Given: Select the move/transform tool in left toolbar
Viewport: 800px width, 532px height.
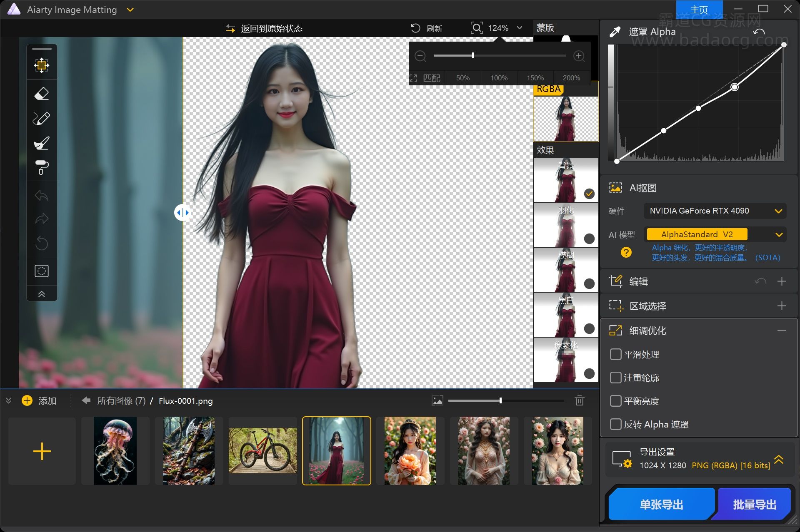Looking at the screenshot, I should (42, 65).
